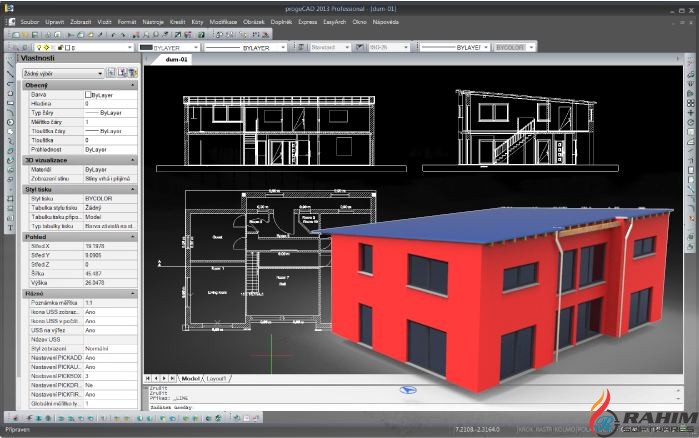Collapse the 3D vizualizace section
The height and width of the screenshot is (438, 699).
coord(132,160)
